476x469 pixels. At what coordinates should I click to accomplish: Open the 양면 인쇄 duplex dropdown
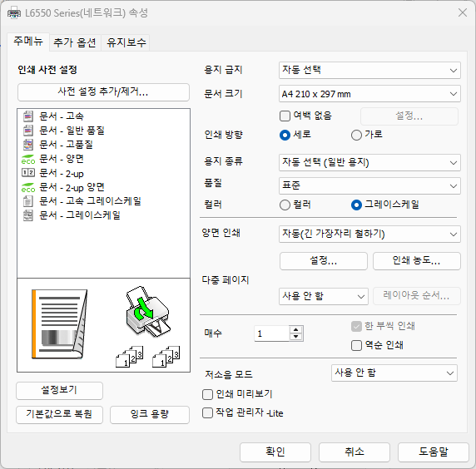click(369, 234)
